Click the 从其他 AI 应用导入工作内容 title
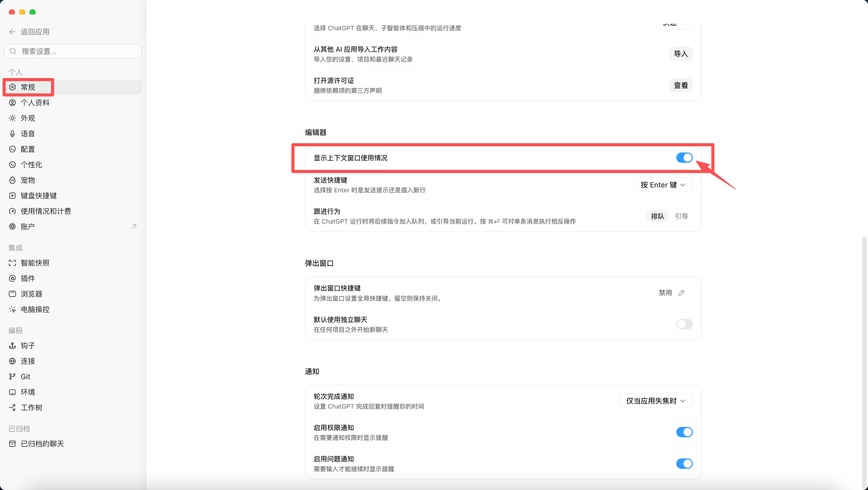 pos(355,49)
